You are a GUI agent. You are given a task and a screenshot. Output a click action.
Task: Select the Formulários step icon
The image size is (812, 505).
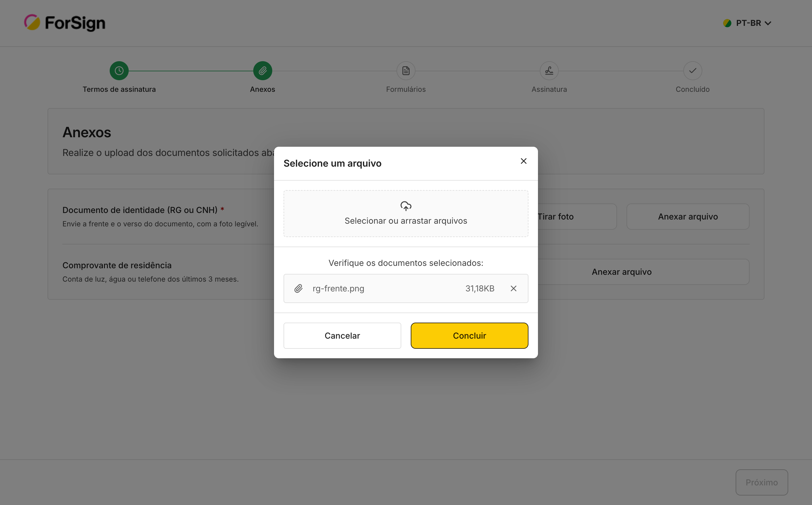[406, 70]
